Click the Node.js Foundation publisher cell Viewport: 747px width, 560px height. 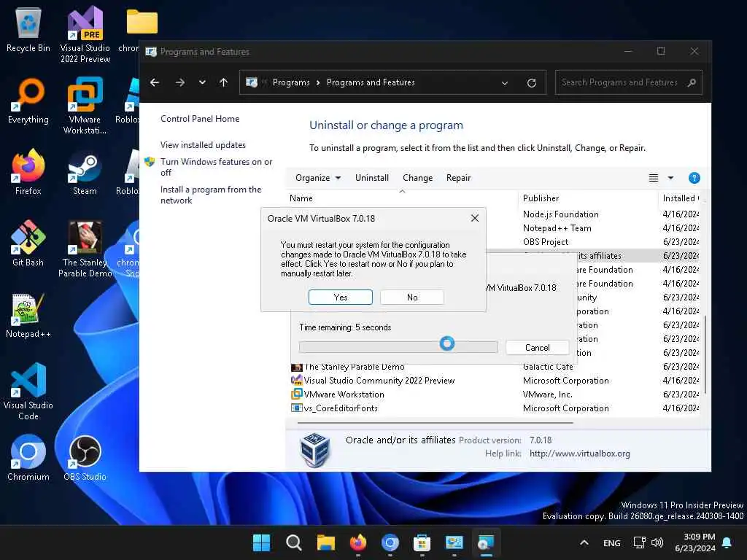point(561,214)
